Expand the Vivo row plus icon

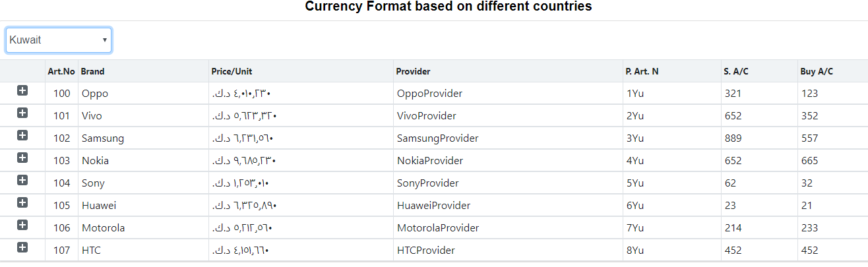(22, 113)
